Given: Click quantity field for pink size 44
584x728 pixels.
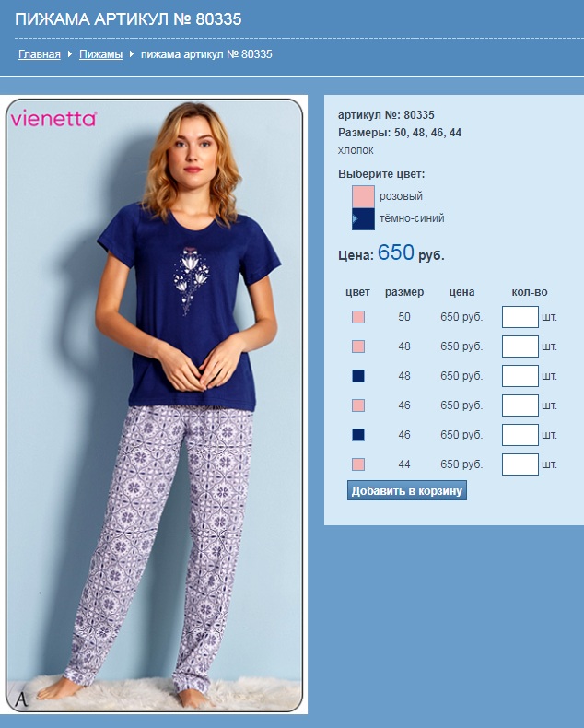Looking at the screenshot, I should tap(520, 464).
